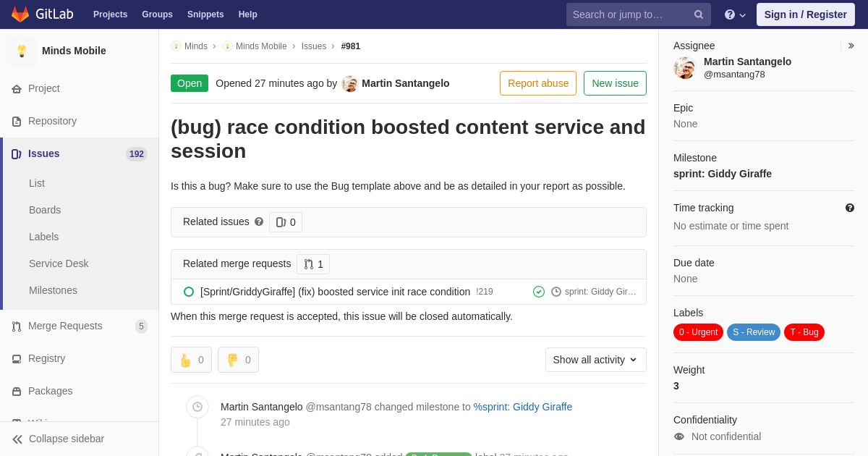Open the boosted service init race condition merge request

pyautogui.click(x=335, y=292)
